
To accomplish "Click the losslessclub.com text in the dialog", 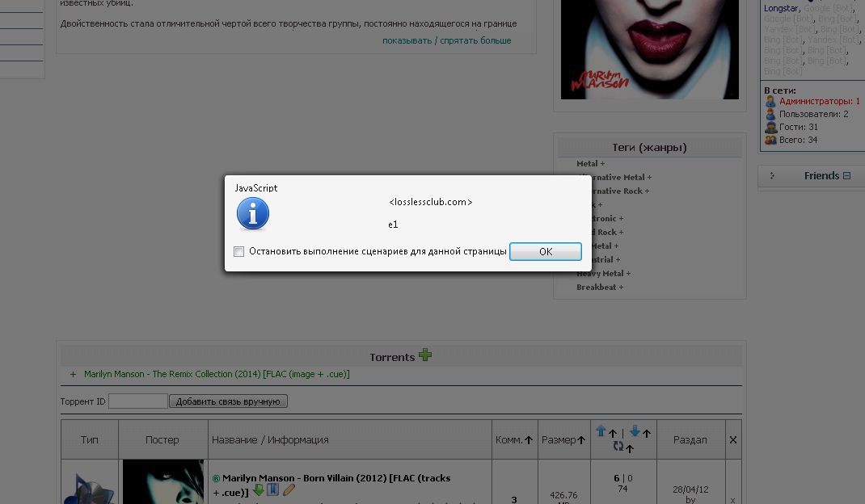I will 430,202.
